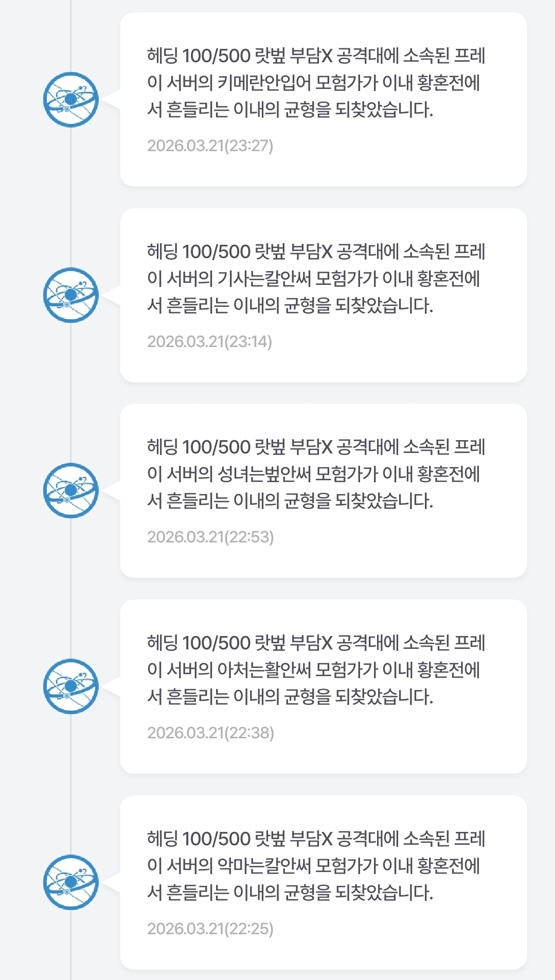555x980 pixels.
Task: Select the 2026.03.21(22:25) timestamp
Action: pyautogui.click(x=210, y=929)
